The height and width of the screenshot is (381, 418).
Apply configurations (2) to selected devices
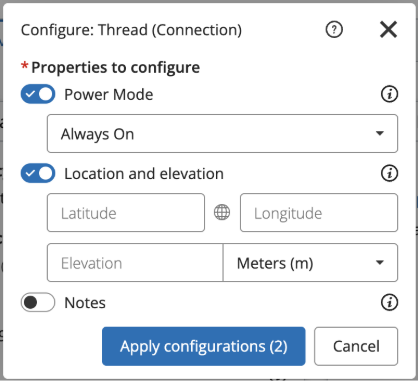pyautogui.click(x=204, y=346)
